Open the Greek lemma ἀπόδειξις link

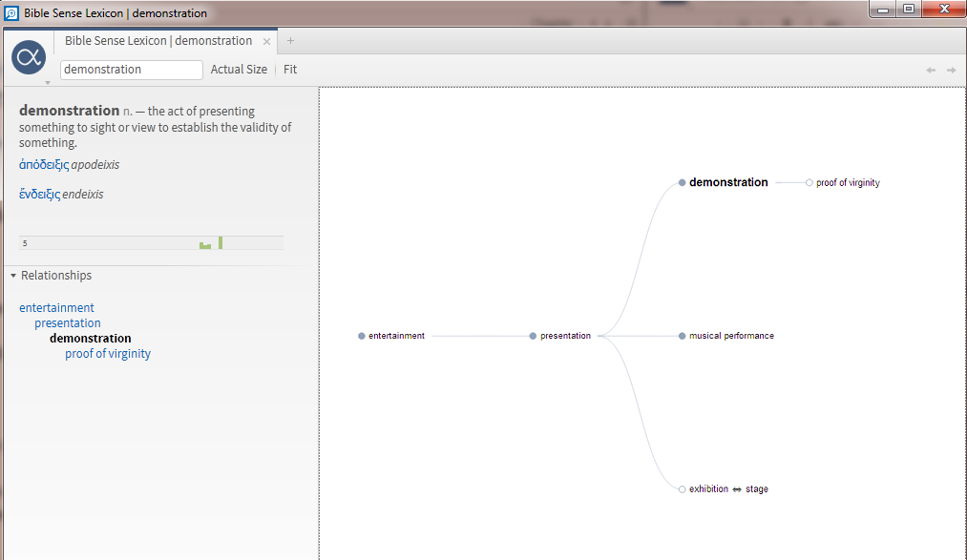[44, 164]
